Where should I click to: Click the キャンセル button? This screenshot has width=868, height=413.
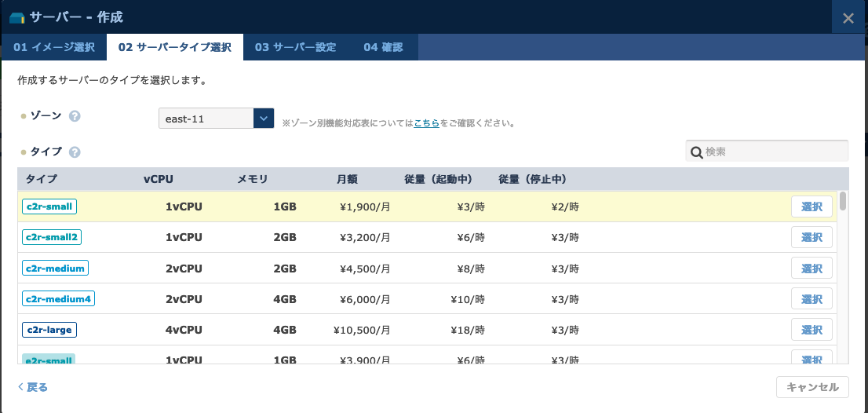click(812, 387)
